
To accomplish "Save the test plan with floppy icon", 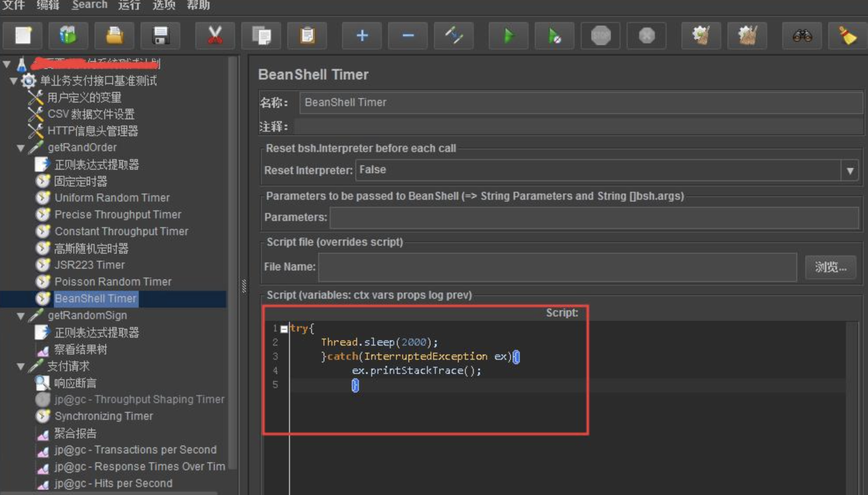I will pyautogui.click(x=160, y=35).
